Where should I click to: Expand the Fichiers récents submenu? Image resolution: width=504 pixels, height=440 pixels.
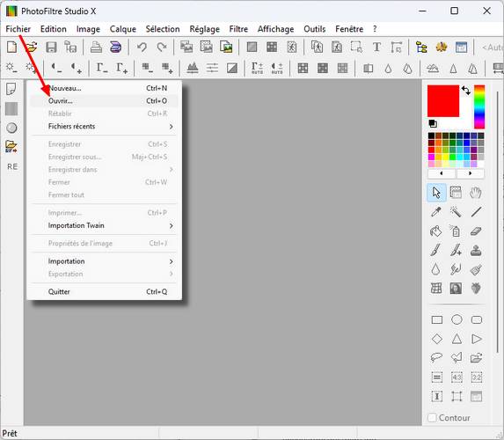point(104,126)
